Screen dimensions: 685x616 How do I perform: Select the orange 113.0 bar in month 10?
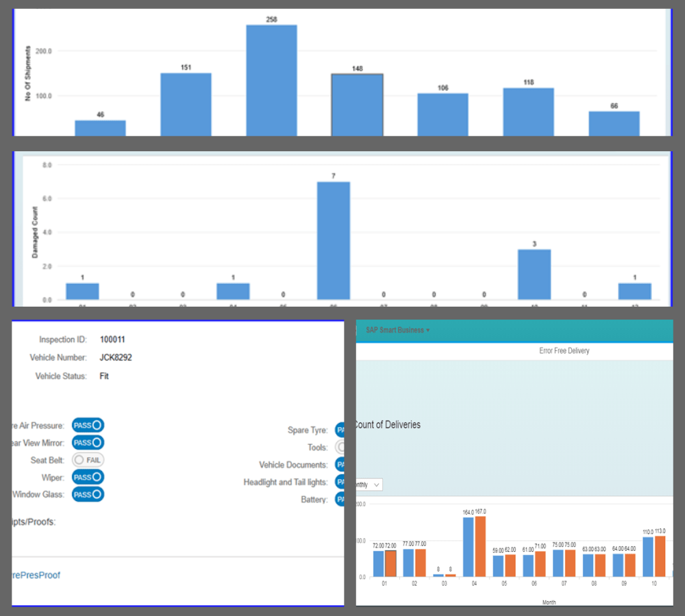point(660,556)
